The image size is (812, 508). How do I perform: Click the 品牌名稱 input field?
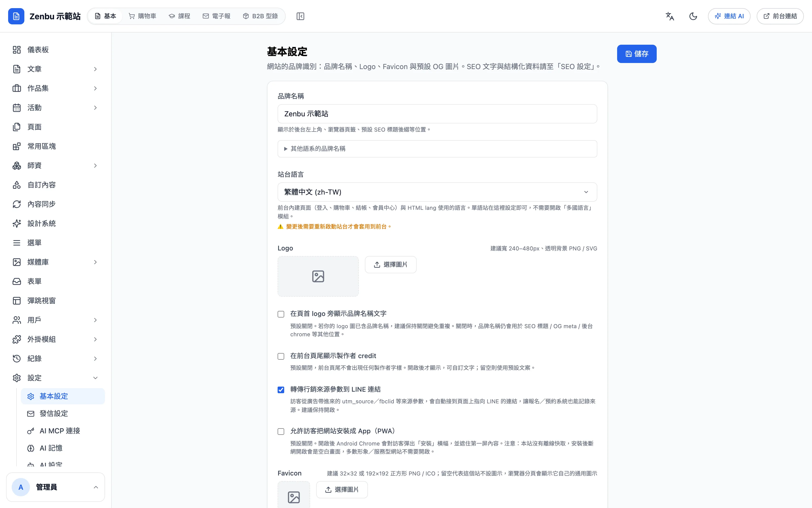(437, 114)
